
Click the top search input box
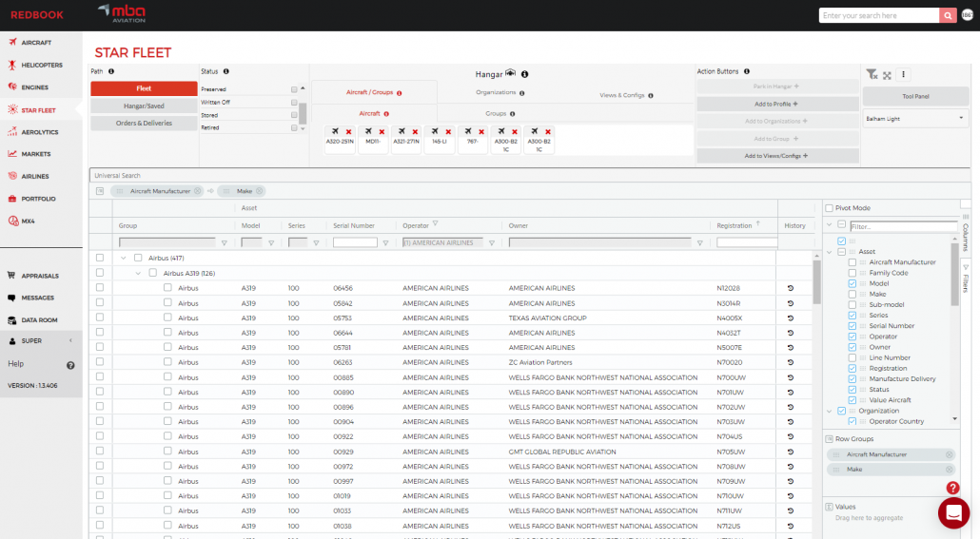click(x=879, y=15)
